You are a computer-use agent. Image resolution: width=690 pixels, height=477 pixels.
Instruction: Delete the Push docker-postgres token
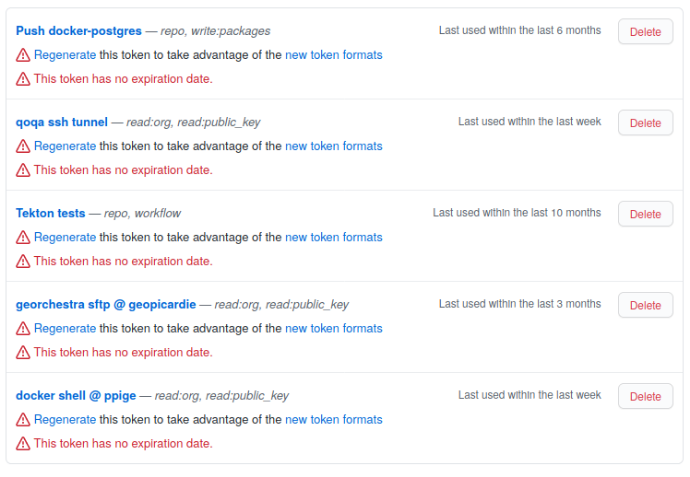[x=645, y=32]
